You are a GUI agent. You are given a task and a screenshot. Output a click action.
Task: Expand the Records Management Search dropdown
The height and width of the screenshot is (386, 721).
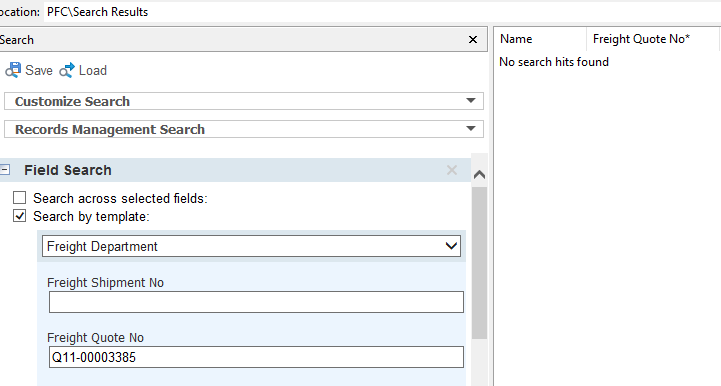pos(244,129)
